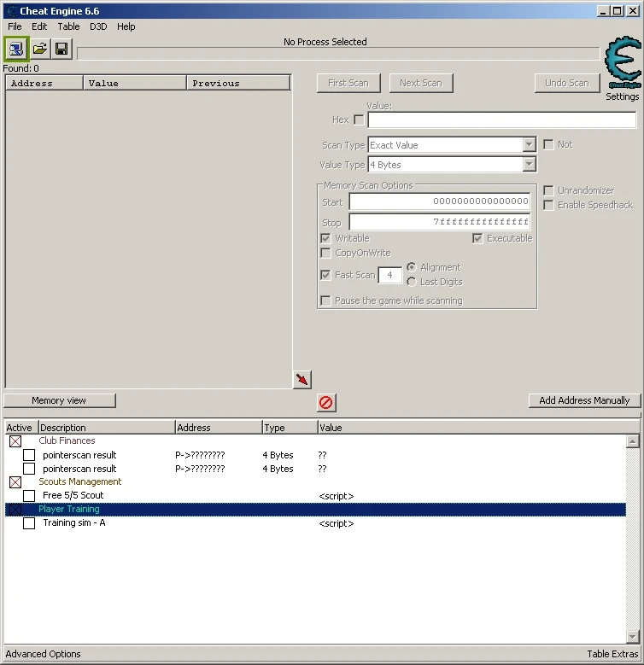
Task: Click the Training sim - A <script> value
Action: (336, 524)
